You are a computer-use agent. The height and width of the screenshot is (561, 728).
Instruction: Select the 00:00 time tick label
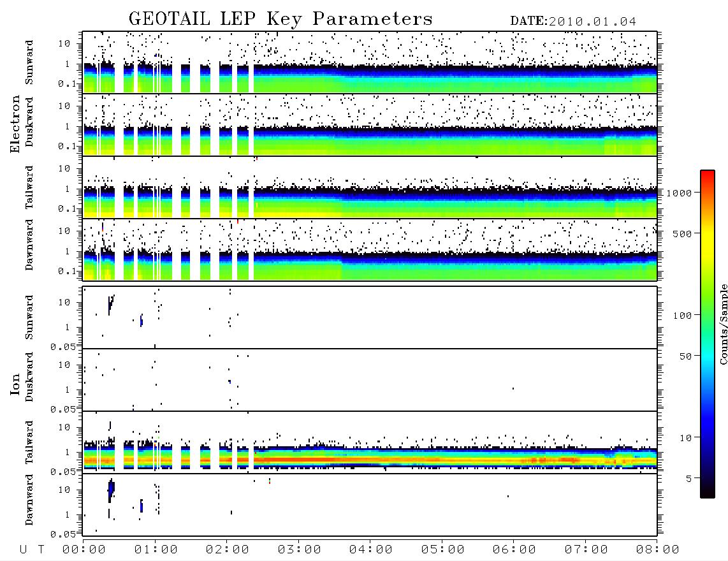[x=84, y=550]
